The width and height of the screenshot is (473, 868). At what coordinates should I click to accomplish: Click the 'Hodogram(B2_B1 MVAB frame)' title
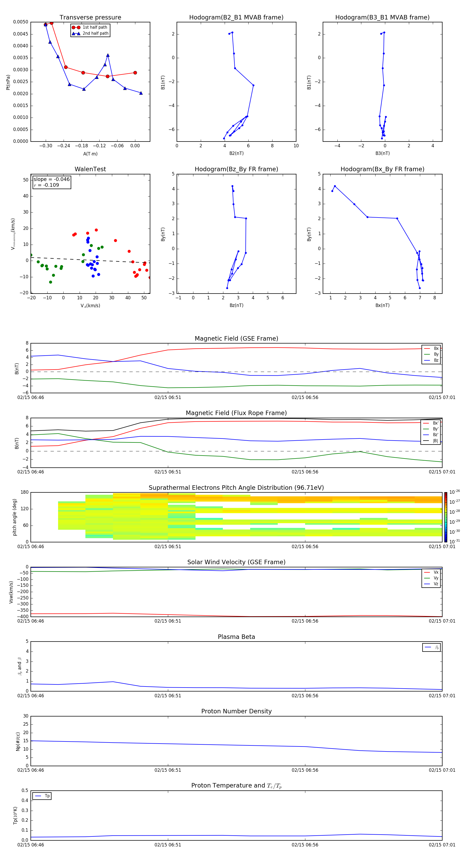click(236, 18)
